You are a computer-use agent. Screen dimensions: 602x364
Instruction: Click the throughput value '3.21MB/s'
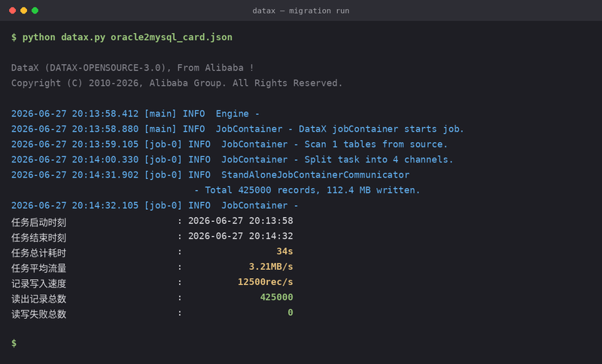tap(271, 267)
